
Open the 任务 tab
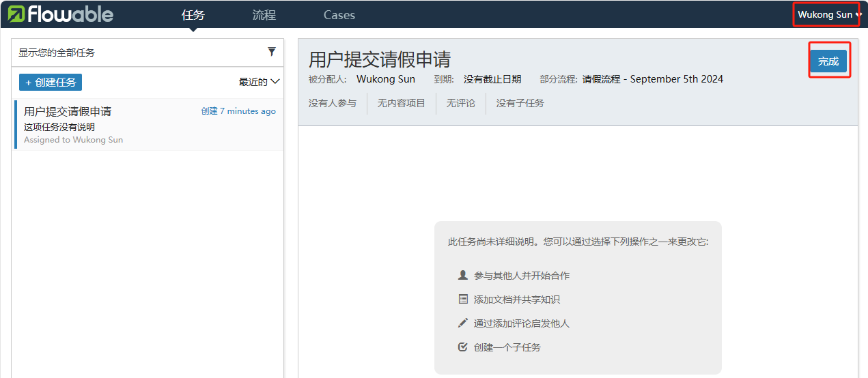pos(193,15)
